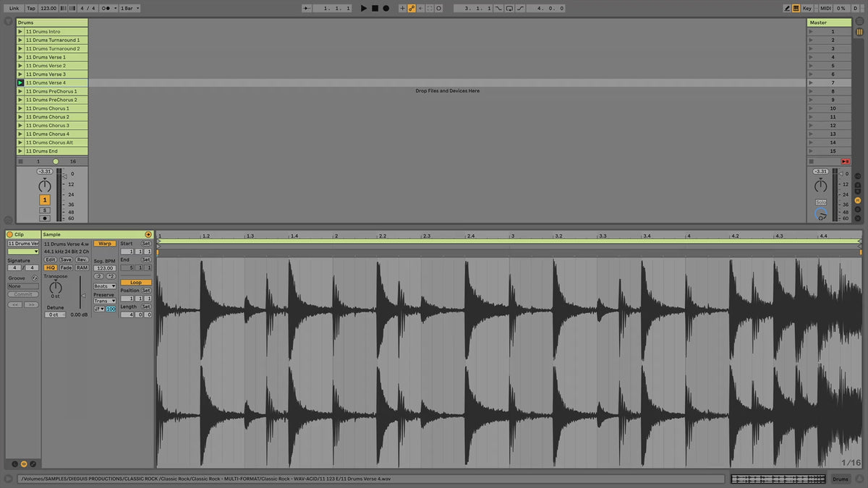Click the Drums track volume fader
Screen dimensions: 868x488
pos(64,176)
